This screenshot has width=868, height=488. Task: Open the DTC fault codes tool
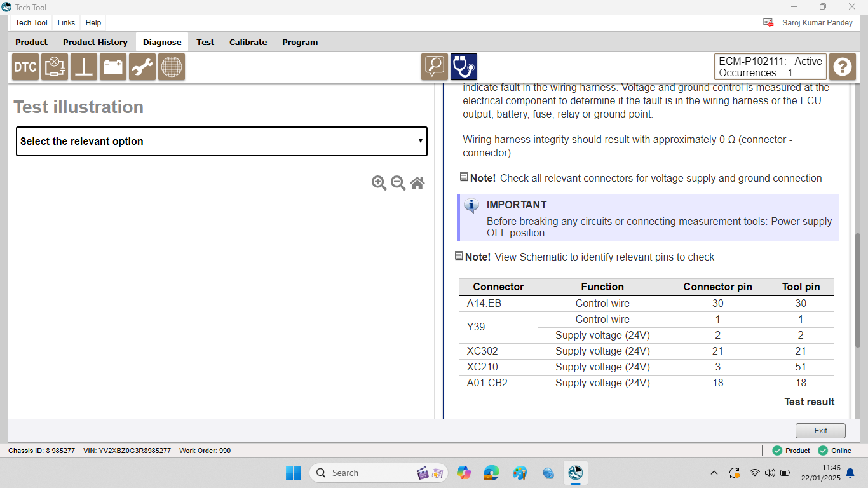pos(25,67)
